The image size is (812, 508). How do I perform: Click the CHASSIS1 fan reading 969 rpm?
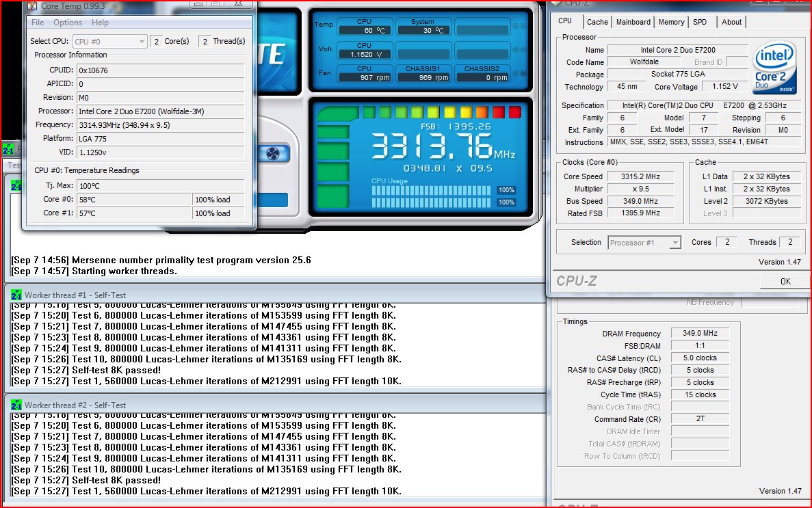(x=423, y=78)
